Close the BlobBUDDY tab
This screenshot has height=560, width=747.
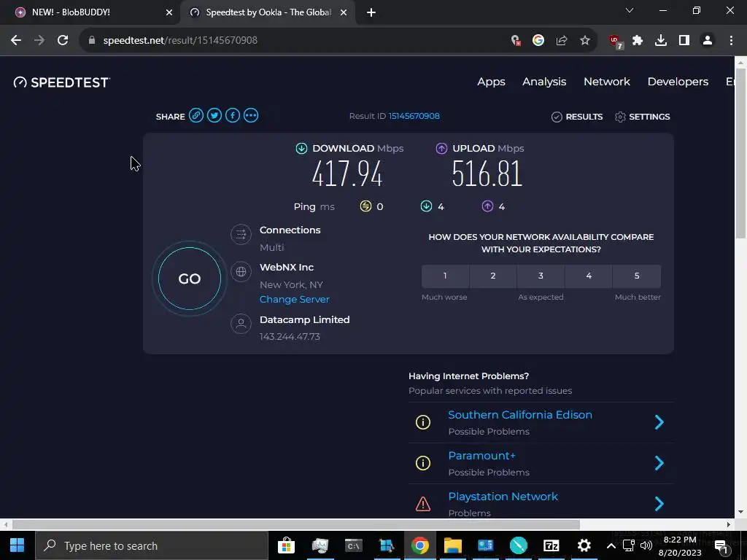[169, 12]
